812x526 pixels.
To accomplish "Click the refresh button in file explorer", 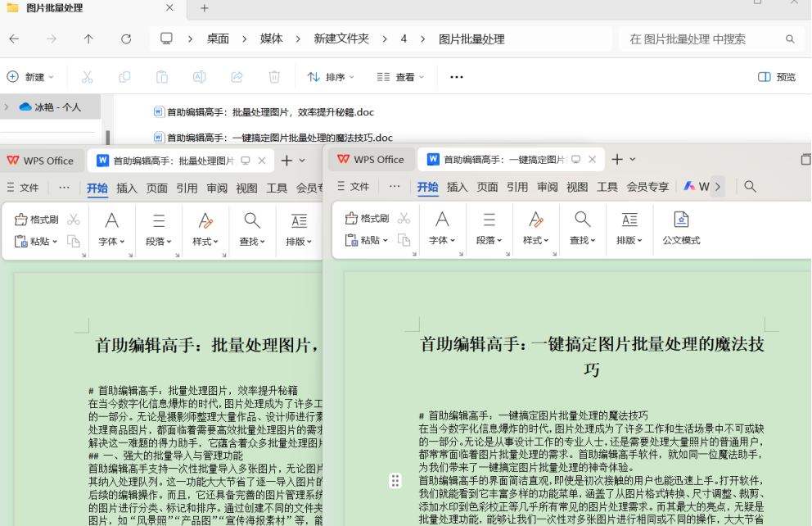I will click(x=126, y=39).
